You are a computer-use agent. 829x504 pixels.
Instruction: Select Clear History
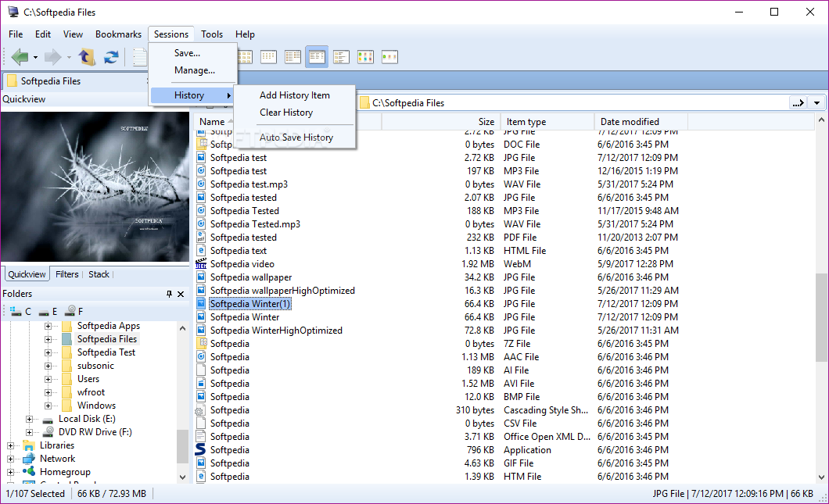coord(295,113)
